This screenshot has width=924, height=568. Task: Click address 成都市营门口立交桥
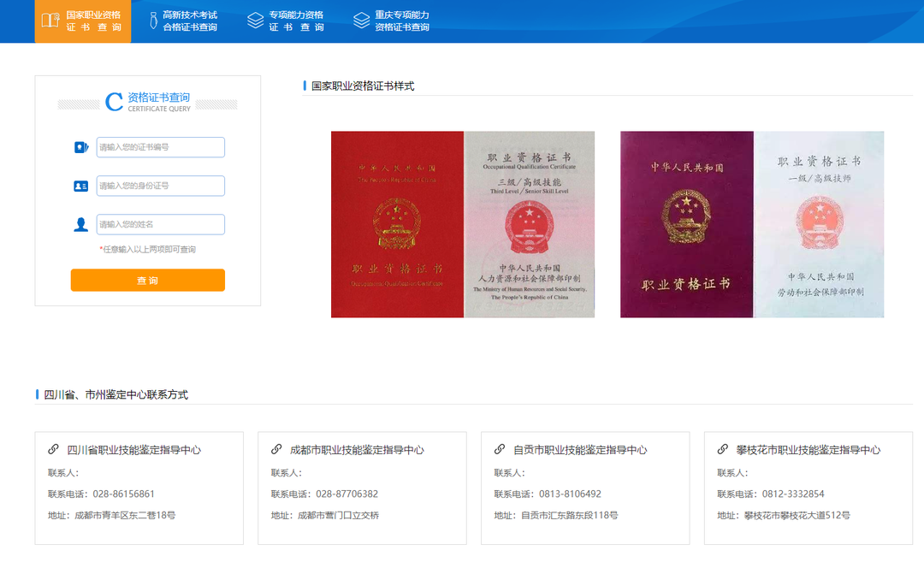tap(338, 516)
